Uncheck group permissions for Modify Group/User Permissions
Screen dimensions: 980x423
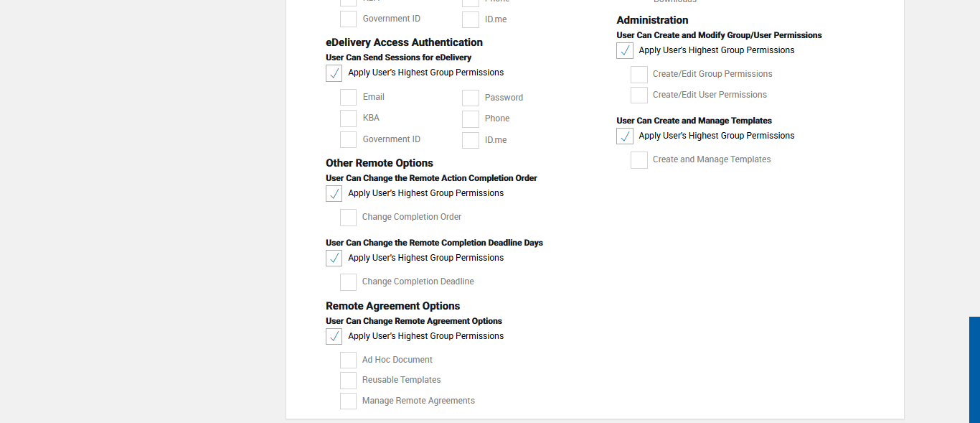624,51
